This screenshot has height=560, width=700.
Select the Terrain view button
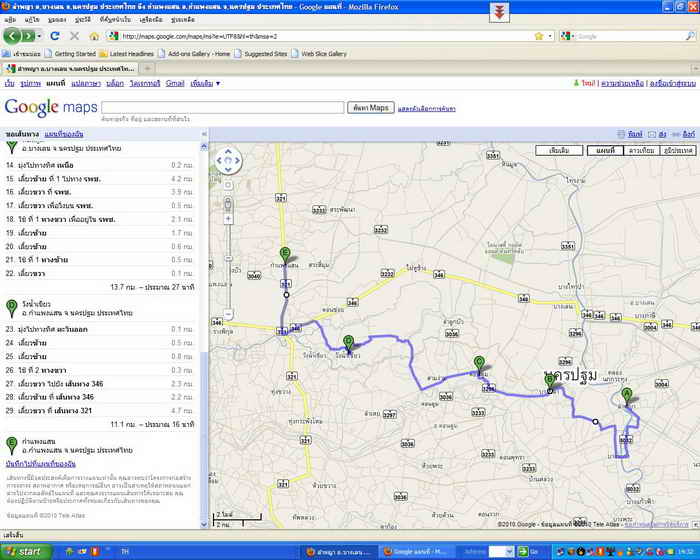point(678,150)
